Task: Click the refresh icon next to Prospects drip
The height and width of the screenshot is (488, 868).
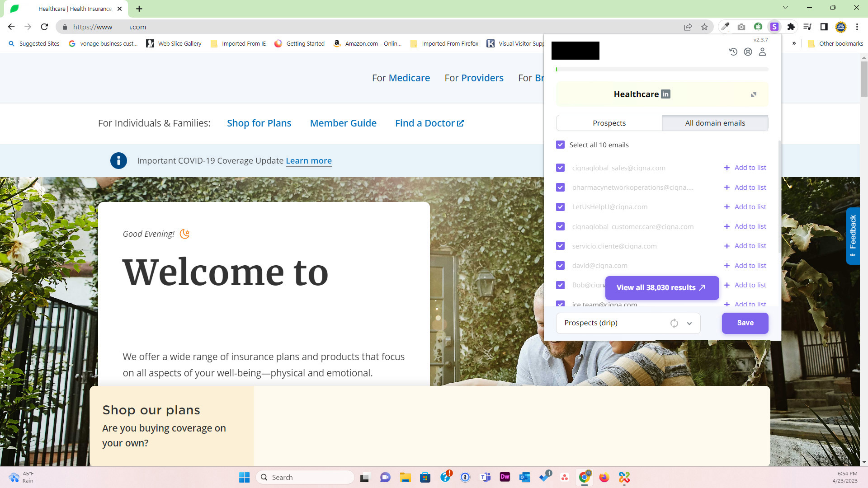Action: click(x=674, y=322)
